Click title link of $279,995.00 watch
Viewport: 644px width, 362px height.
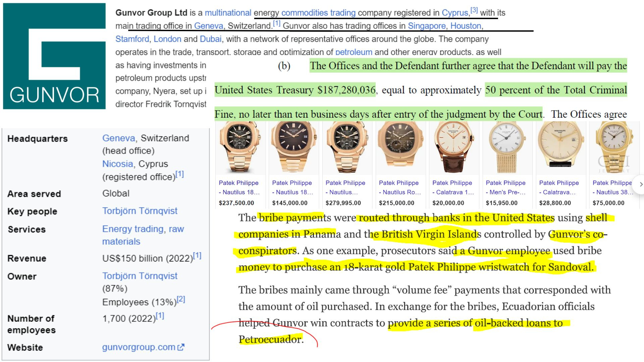(345, 187)
